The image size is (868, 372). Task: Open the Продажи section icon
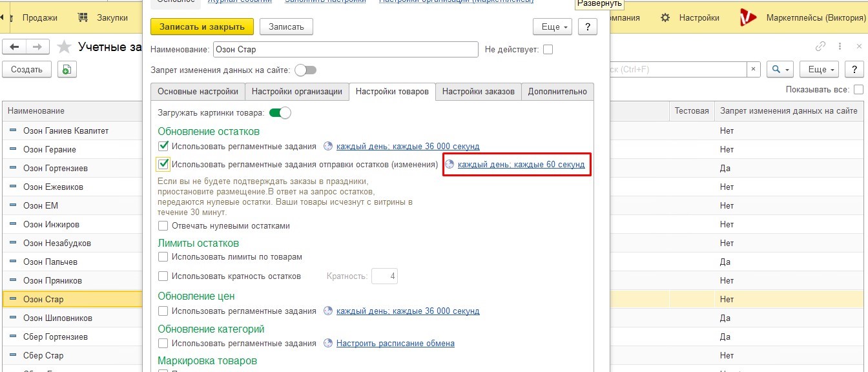(x=12, y=17)
